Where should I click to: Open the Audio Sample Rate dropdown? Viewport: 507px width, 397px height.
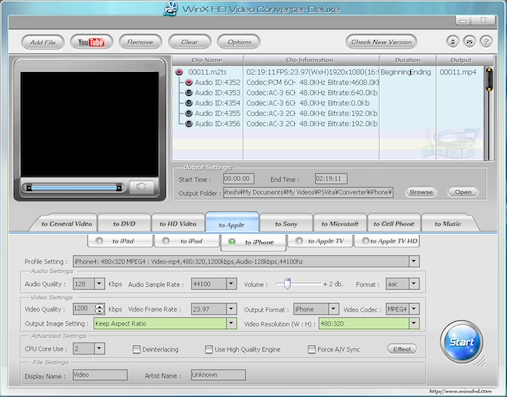(231, 284)
